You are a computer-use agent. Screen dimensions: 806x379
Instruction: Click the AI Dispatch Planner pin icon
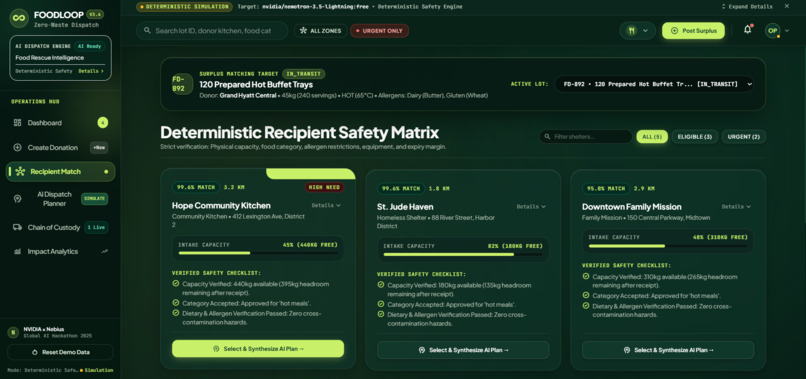pyautogui.click(x=17, y=198)
